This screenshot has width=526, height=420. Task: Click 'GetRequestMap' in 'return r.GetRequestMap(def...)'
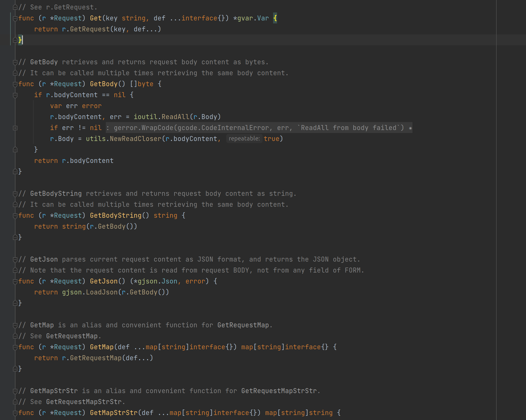[x=96, y=358]
